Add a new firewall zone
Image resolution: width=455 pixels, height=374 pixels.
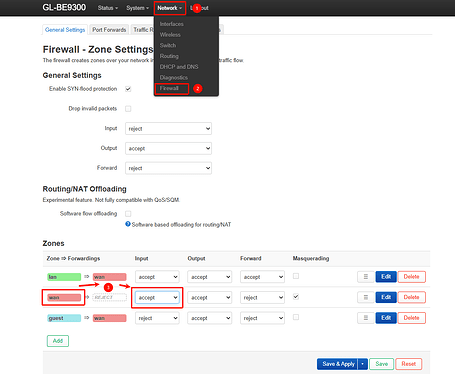point(58,341)
